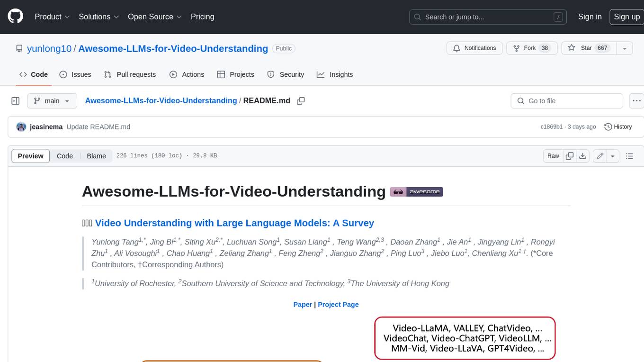This screenshot has height=362, width=644.
Task: Switch to the Actions tab
Action: (187, 74)
